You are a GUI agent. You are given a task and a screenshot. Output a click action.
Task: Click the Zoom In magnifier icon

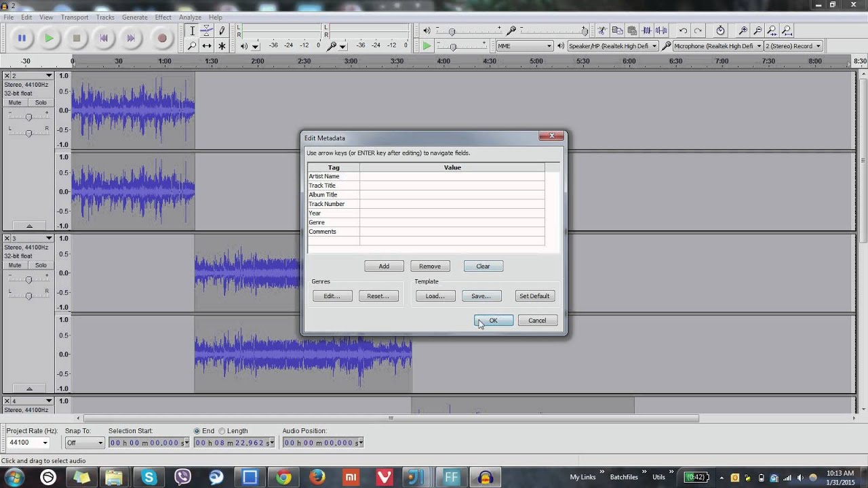pos(743,30)
